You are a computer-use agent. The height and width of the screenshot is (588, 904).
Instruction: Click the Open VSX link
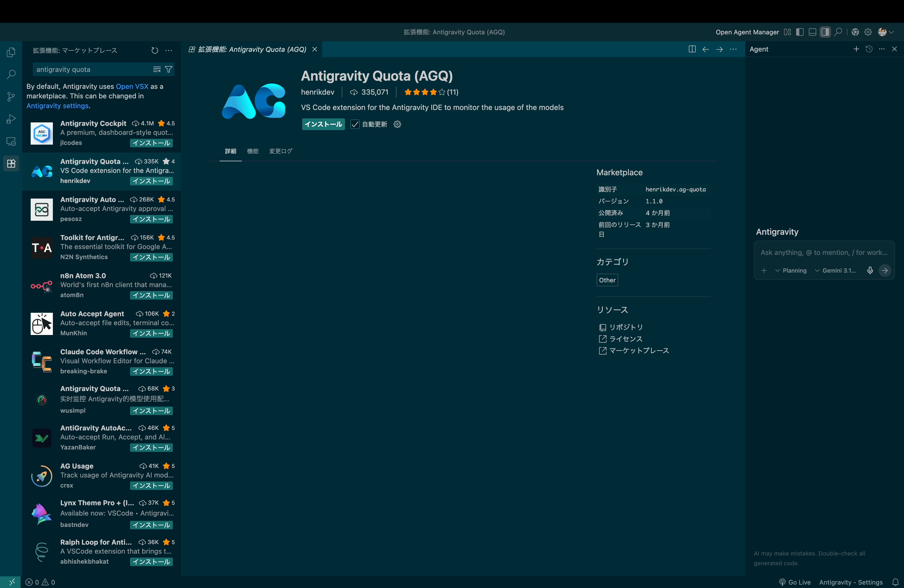[132, 86]
